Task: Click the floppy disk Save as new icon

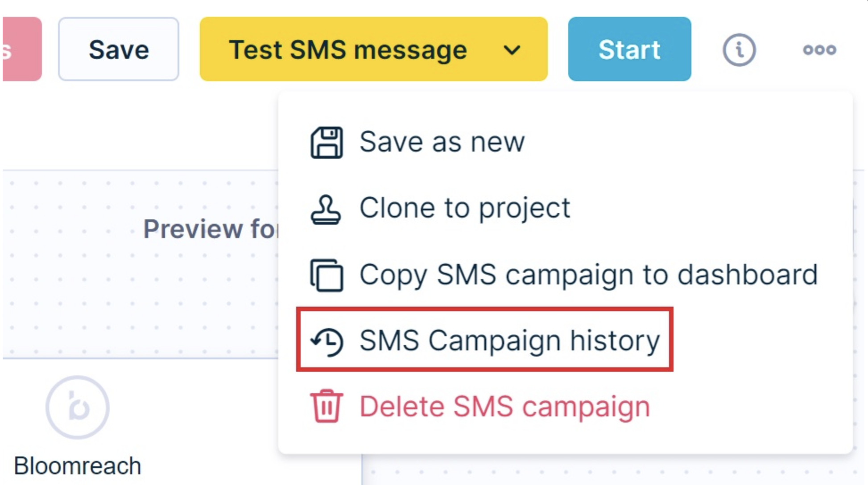Action: (x=327, y=143)
